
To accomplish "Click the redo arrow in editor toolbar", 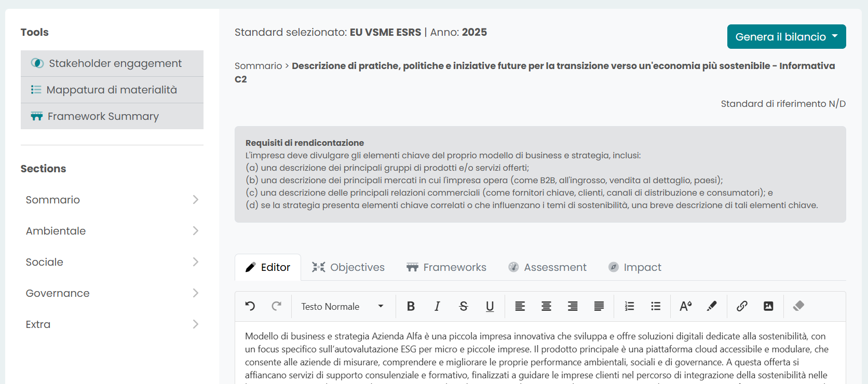I will click(x=277, y=306).
